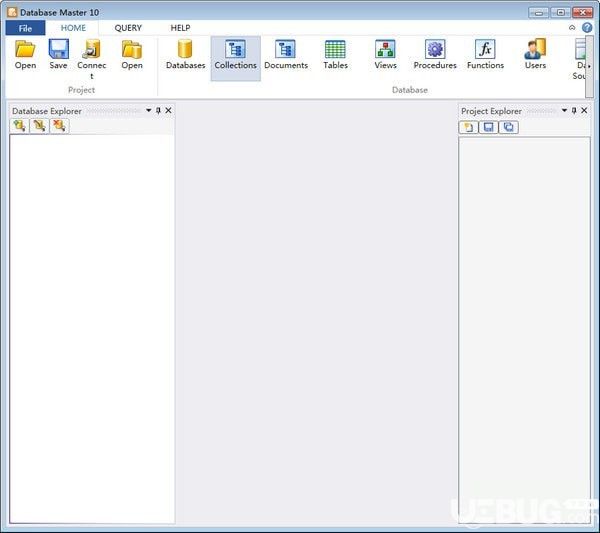
Task: Click the ribbon's vertical scroll bar
Action: coord(589,67)
